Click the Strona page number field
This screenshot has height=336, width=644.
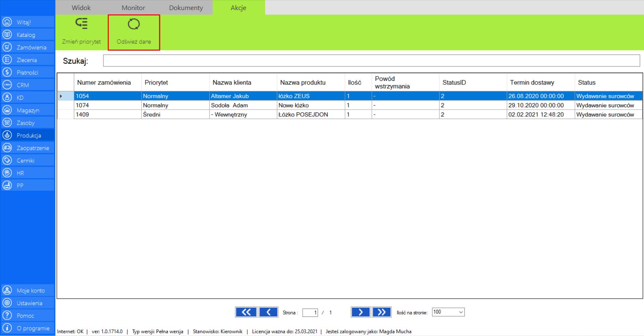(x=310, y=313)
